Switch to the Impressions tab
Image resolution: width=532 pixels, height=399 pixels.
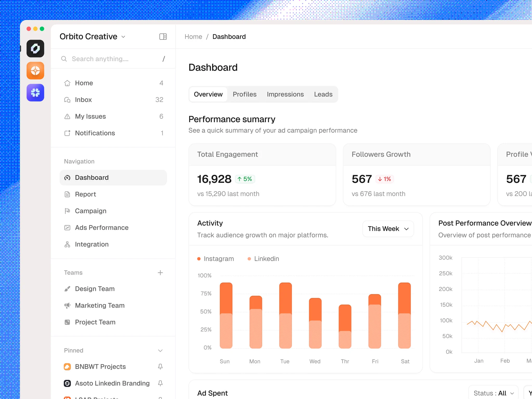(x=285, y=94)
